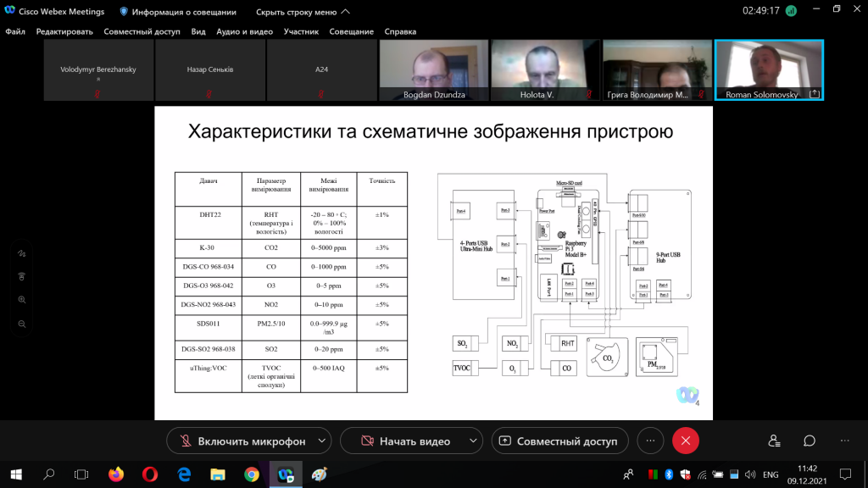Click the red leave meeting button

click(685, 441)
